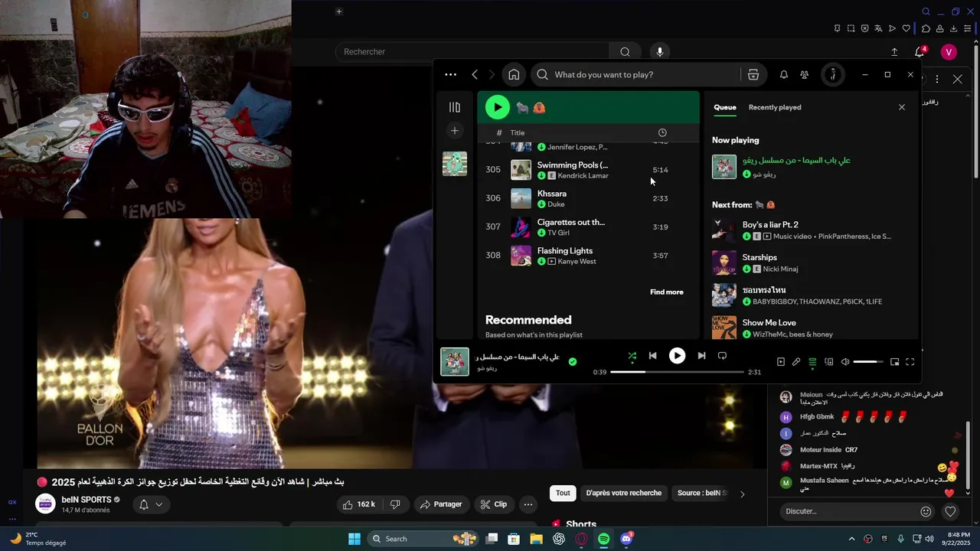This screenshot has height=551, width=980.
Task: Open YouTube notifications bell with badge 4
Action: tap(920, 52)
